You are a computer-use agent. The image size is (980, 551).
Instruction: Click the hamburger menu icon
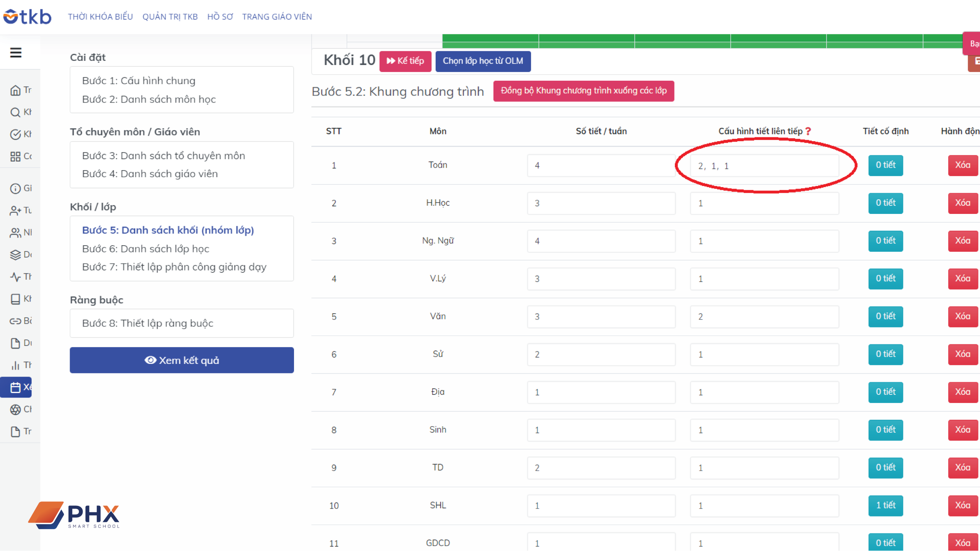click(x=16, y=52)
